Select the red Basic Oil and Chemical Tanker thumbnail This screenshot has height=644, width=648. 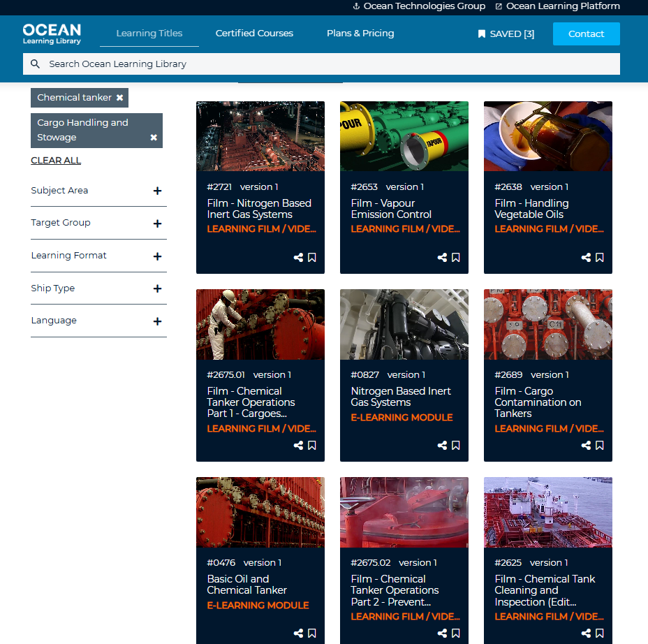[x=260, y=512]
